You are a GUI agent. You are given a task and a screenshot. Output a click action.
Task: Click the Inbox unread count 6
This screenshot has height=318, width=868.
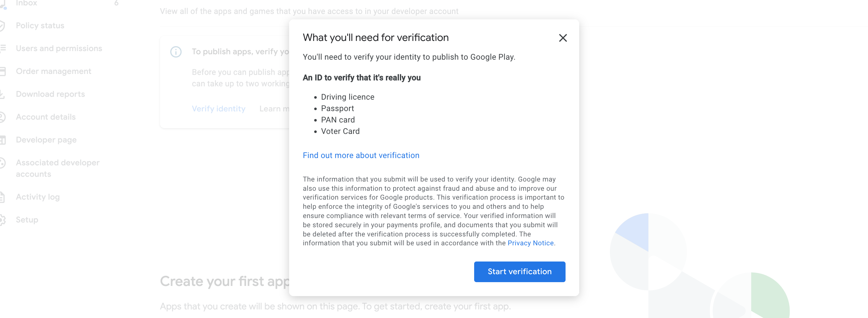116,3
